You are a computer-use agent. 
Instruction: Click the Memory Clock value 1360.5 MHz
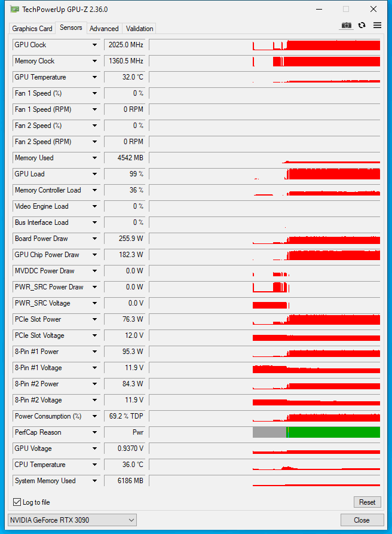tap(125, 61)
